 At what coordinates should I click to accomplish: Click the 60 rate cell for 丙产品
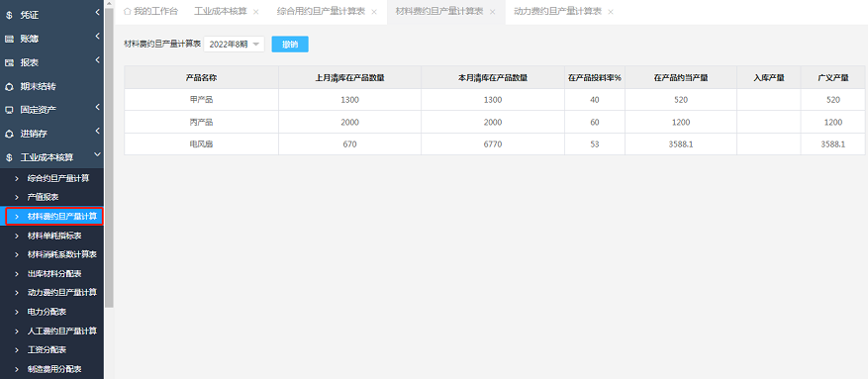click(595, 123)
